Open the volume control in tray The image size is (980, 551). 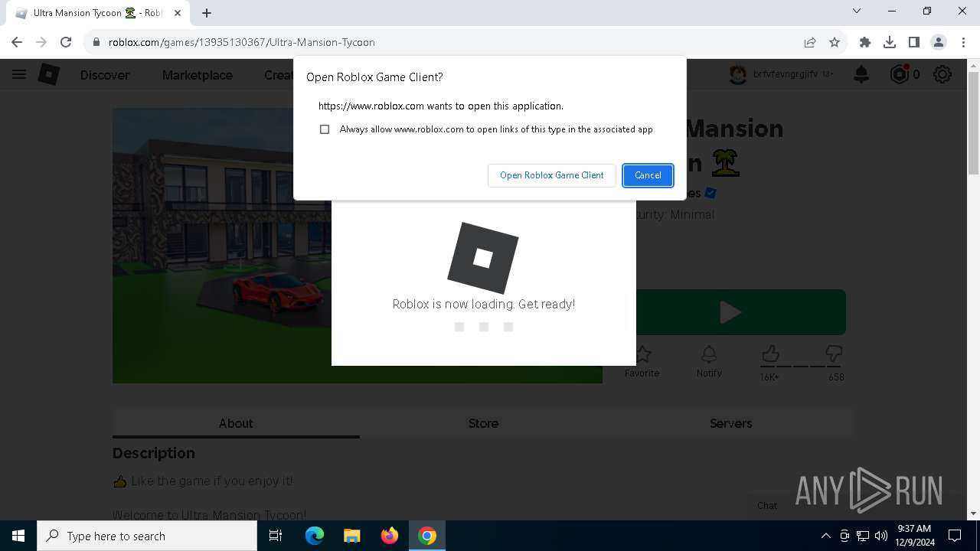(x=881, y=536)
